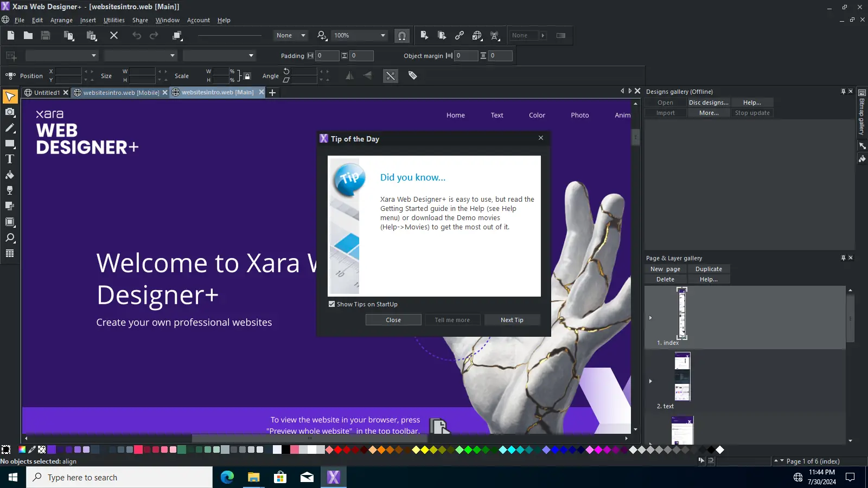Open the Share menu
The height and width of the screenshot is (488, 868).
point(140,20)
